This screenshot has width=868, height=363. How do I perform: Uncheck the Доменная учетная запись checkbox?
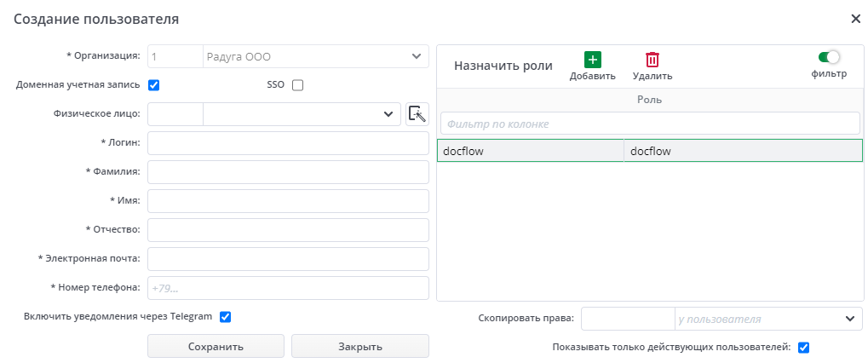coord(154,84)
